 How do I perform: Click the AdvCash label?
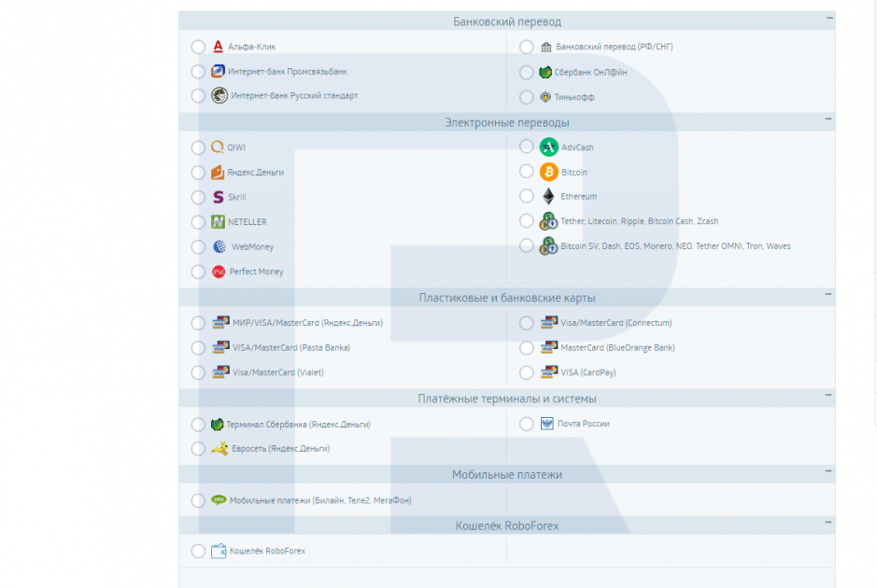[578, 147]
